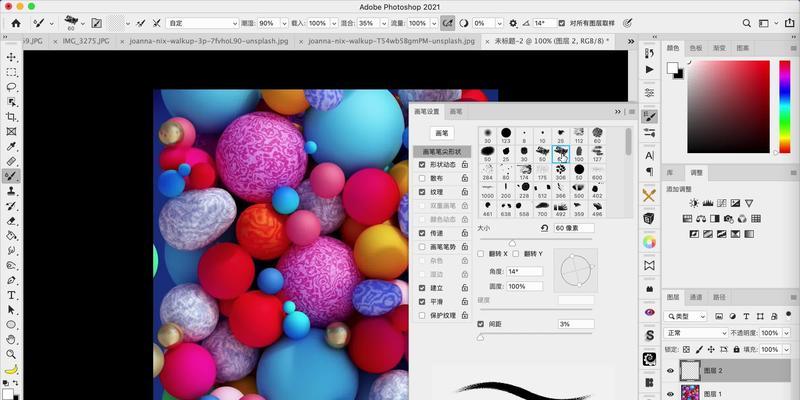Select the Zoom tool
This screenshot has height=400, width=800.
[x=11, y=355]
